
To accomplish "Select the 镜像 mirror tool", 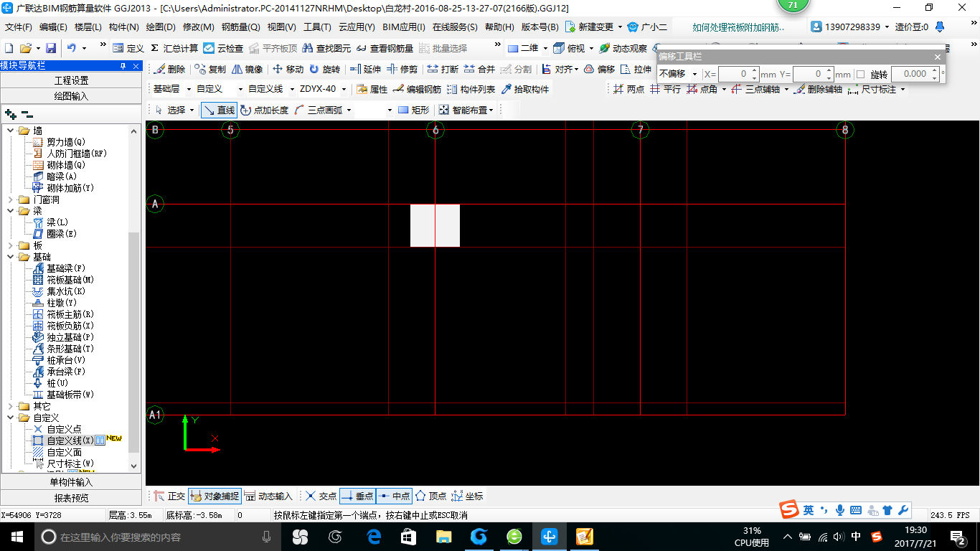I will tap(248, 70).
